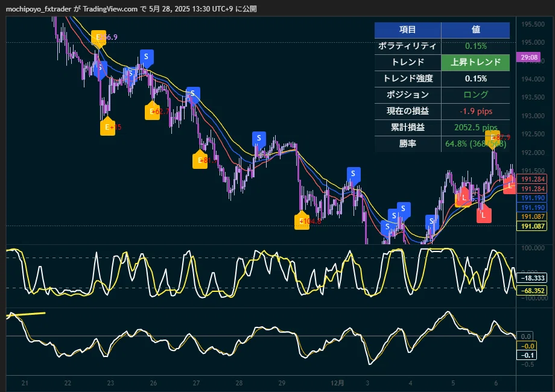
Task: Click the トレンド強度 row label
Action: tap(408, 78)
